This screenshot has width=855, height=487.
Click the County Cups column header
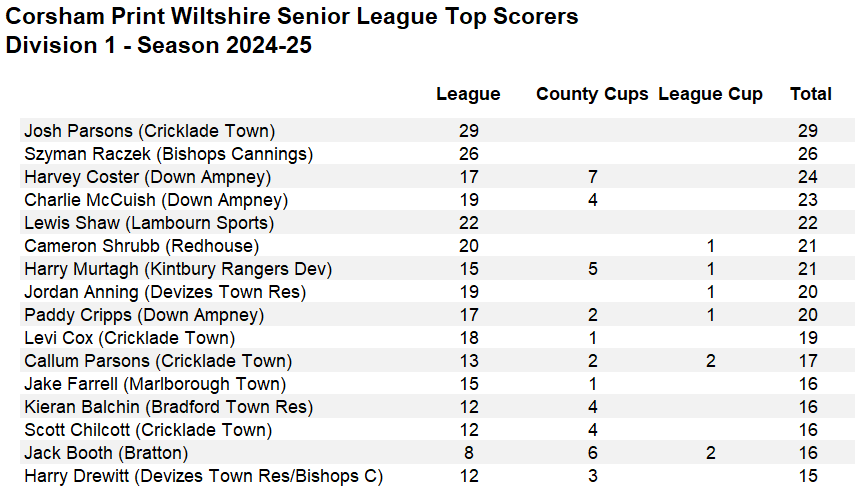click(x=592, y=94)
